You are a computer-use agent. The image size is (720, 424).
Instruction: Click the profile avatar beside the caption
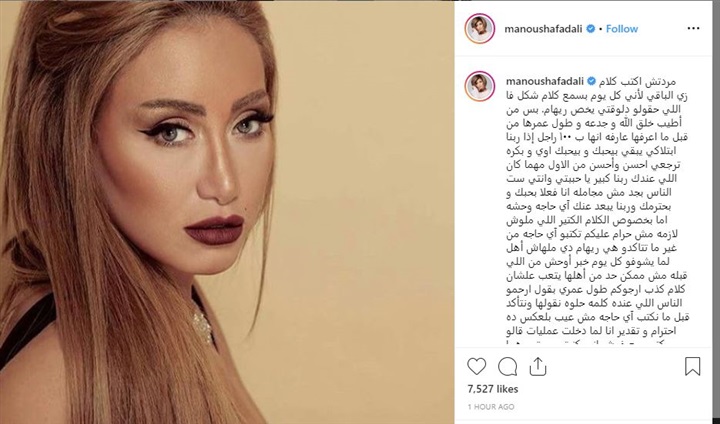pos(480,86)
